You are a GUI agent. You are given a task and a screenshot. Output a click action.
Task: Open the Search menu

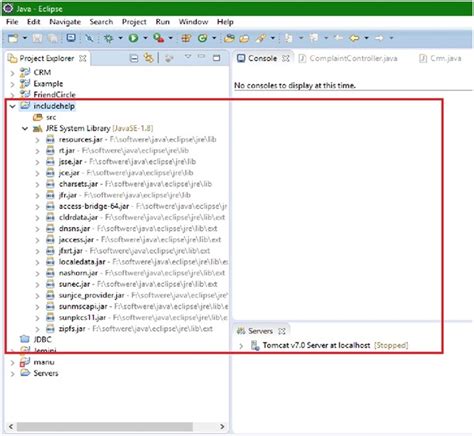(x=101, y=22)
